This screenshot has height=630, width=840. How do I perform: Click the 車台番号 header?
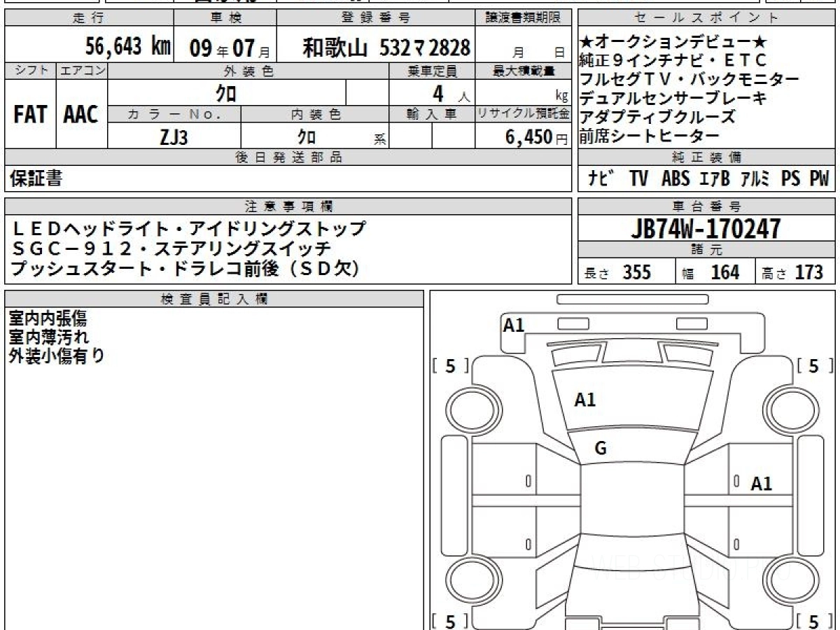(706, 206)
